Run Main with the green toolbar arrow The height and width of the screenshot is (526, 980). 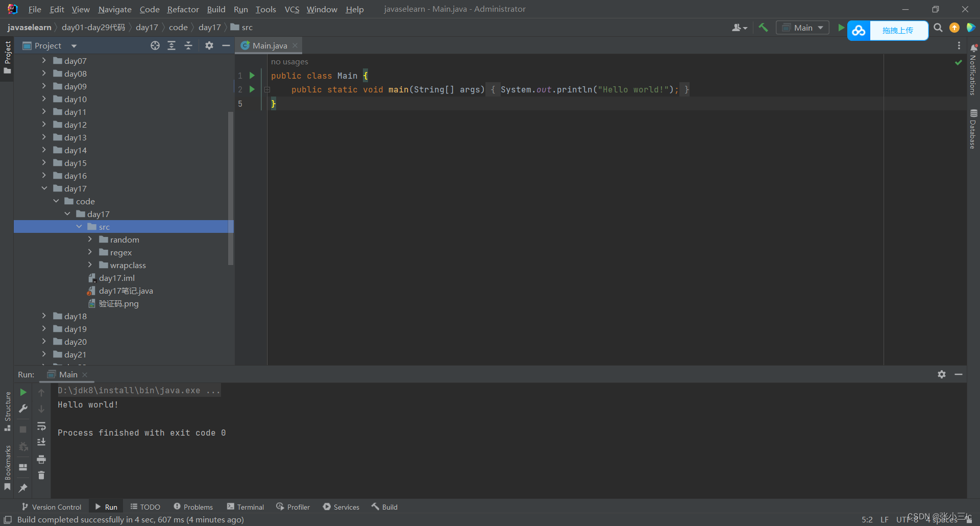pos(841,28)
